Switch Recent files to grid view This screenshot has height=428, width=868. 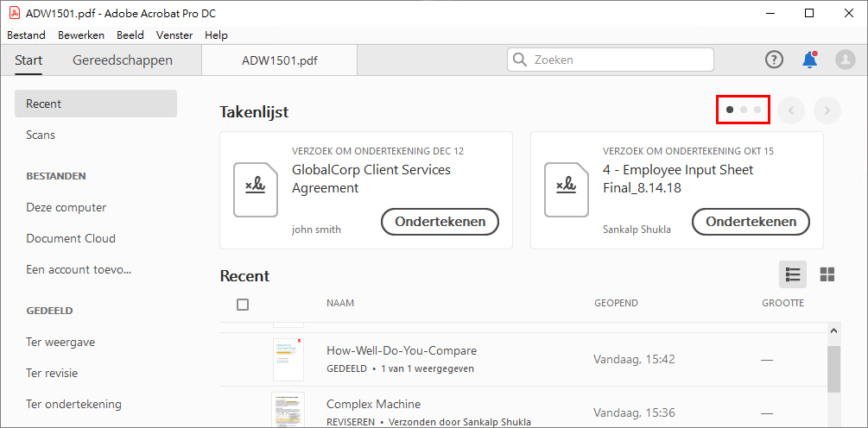coord(827,274)
